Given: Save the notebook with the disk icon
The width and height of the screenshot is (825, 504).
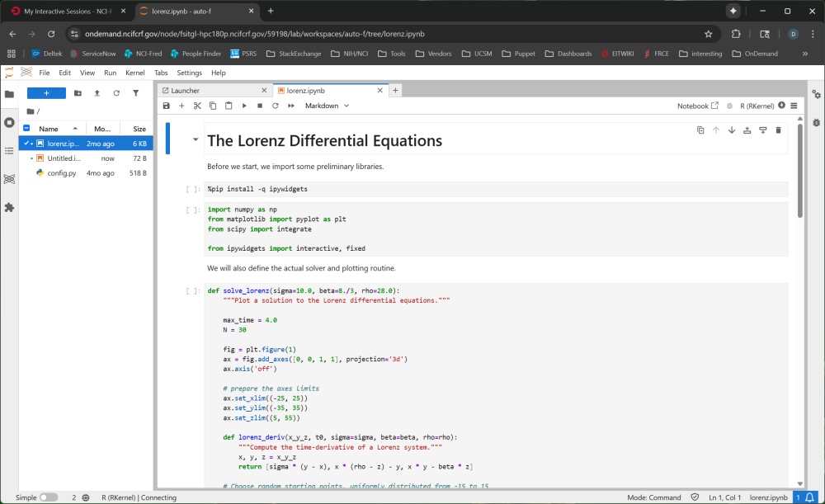Looking at the screenshot, I should click(x=167, y=106).
